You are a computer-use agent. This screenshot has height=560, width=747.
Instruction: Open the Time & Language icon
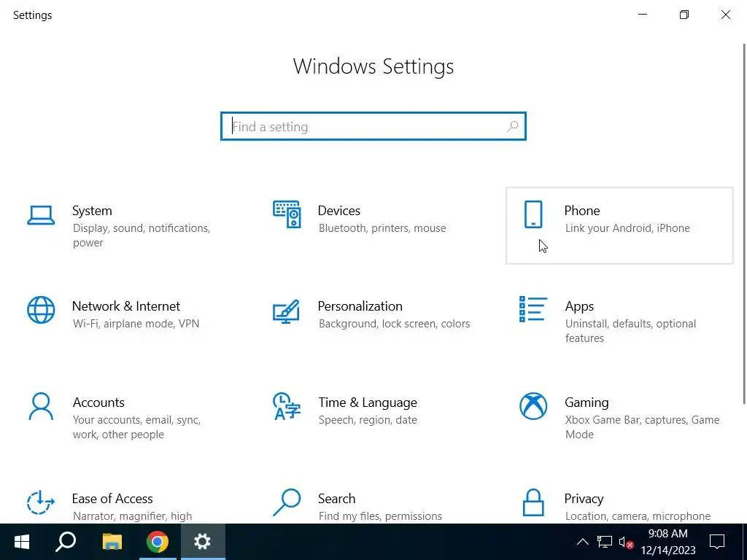(286, 406)
